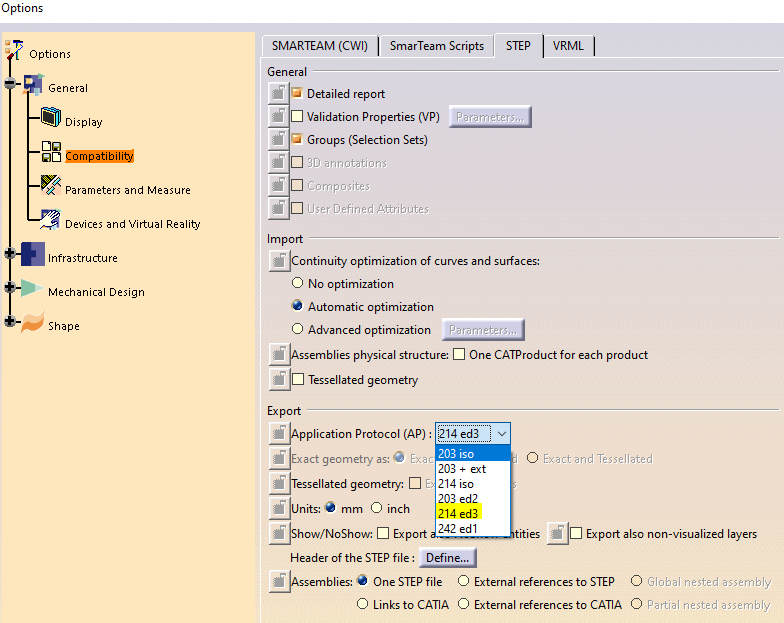Choose 203 ed2 from protocol list
The height and width of the screenshot is (623, 784).
point(473,498)
